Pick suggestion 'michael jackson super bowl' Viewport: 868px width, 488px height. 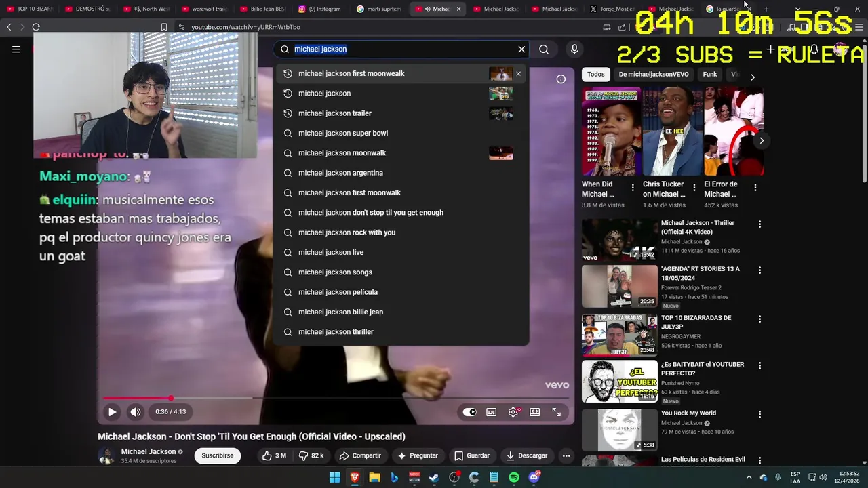click(401, 133)
